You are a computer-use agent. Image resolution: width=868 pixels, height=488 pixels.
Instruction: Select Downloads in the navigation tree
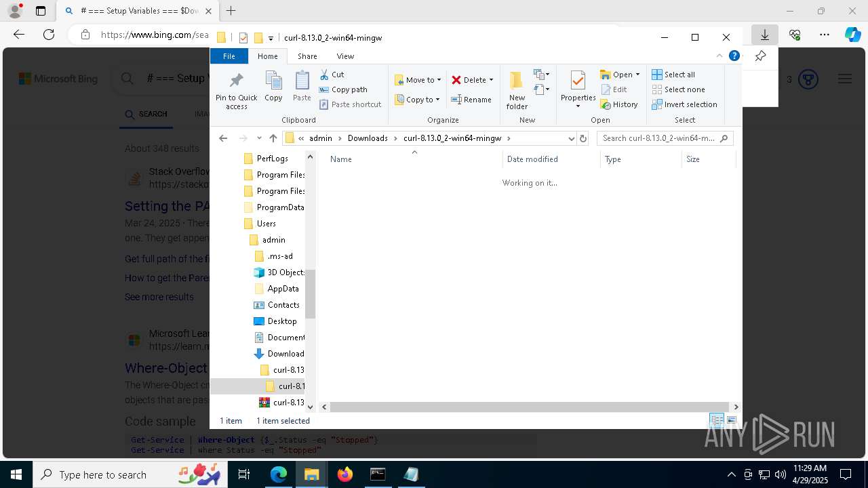279,354
